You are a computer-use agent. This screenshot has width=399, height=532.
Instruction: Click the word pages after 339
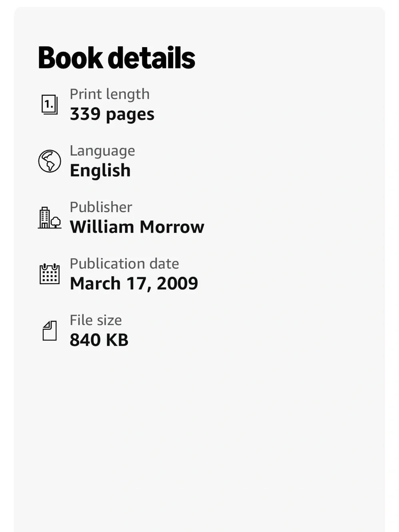point(130,115)
